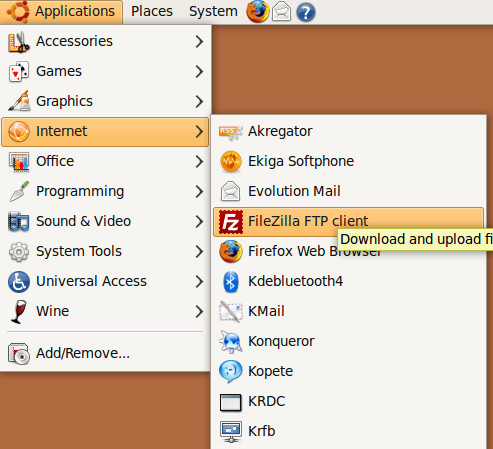Image resolution: width=493 pixels, height=449 pixels.
Task: Click the Evolution Mail envelope icon in submenu
Action: pos(230,191)
